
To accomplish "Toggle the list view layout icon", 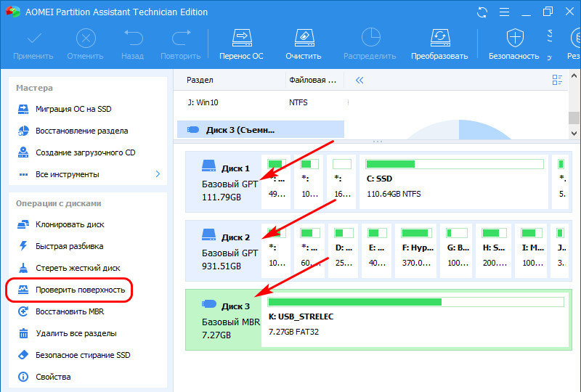I will 557,80.
